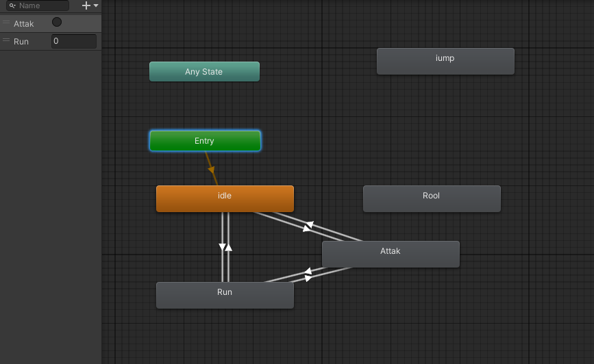
Task: Click the orange Entry to idle transition arrow
Action: click(212, 168)
